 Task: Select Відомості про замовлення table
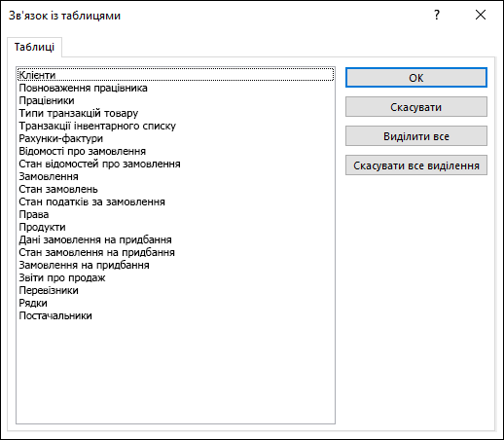(x=175, y=151)
